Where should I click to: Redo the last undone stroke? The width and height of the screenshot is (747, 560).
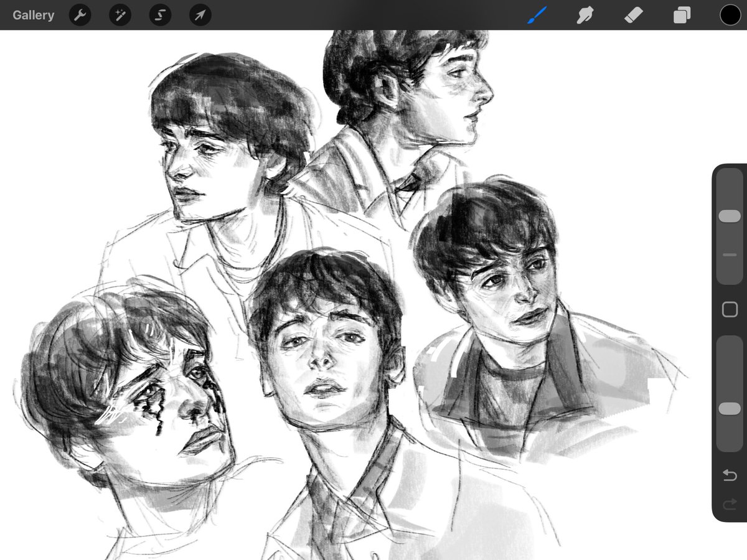730,505
